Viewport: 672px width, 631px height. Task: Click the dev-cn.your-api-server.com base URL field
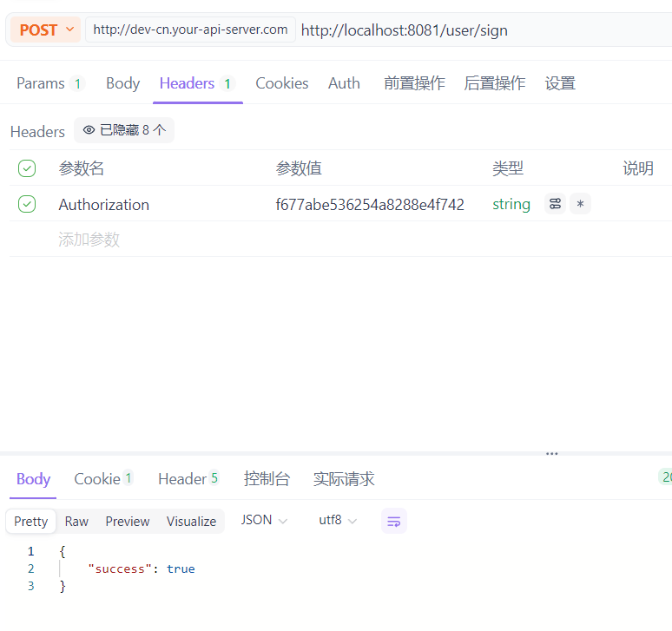(x=190, y=30)
